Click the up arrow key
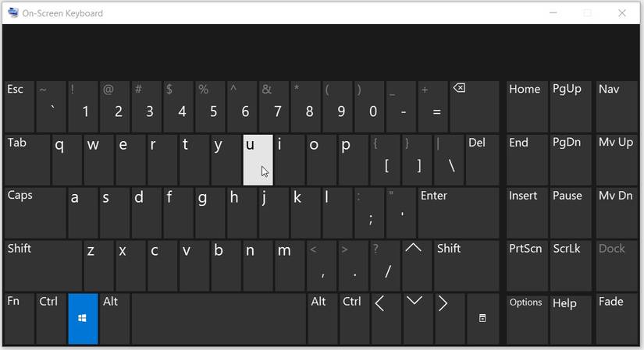The height and width of the screenshot is (350, 644). tap(417, 266)
